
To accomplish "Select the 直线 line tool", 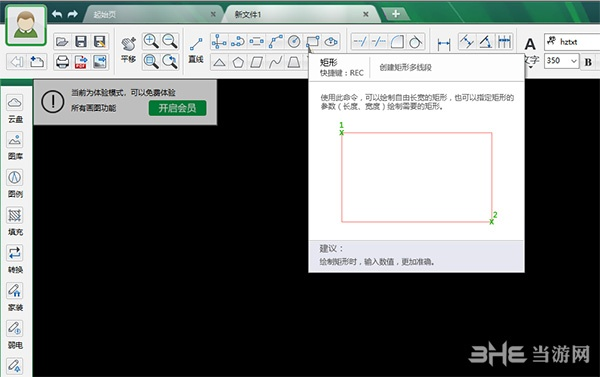I will click(196, 49).
